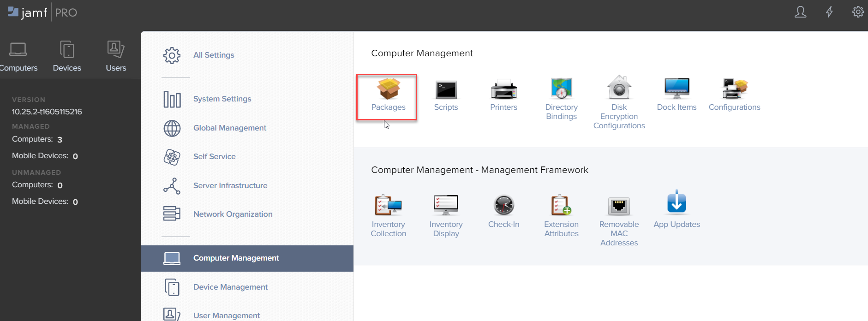This screenshot has width=868, height=321.
Task: Open the Configurations icon
Action: [734, 89]
